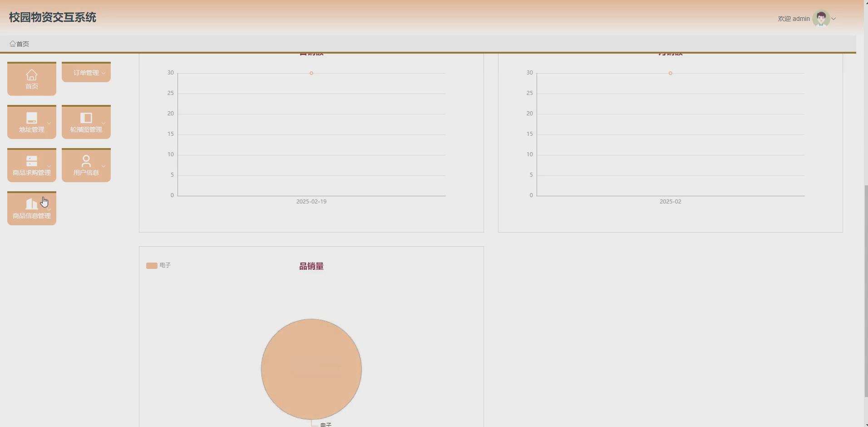Image resolution: width=868 pixels, height=427 pixels.
Task: Click the 电子 pie chart slice
Action: [311, 369]
